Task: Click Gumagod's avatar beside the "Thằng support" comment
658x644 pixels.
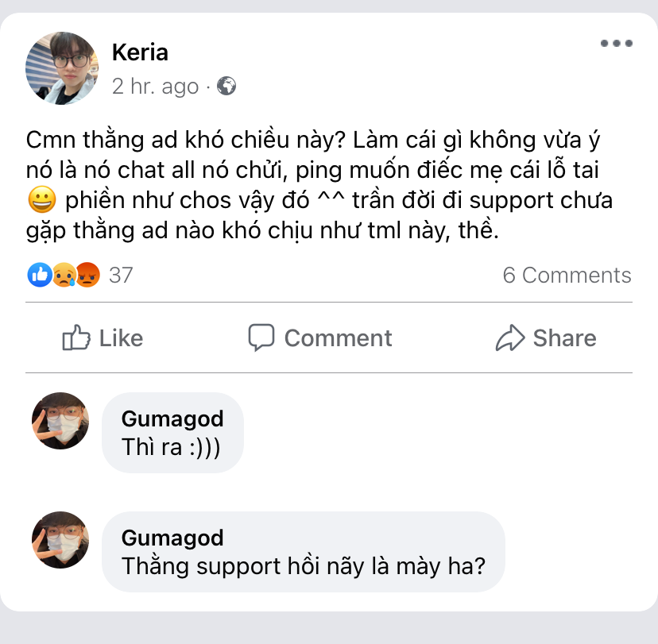Action: tap(60, 540)
